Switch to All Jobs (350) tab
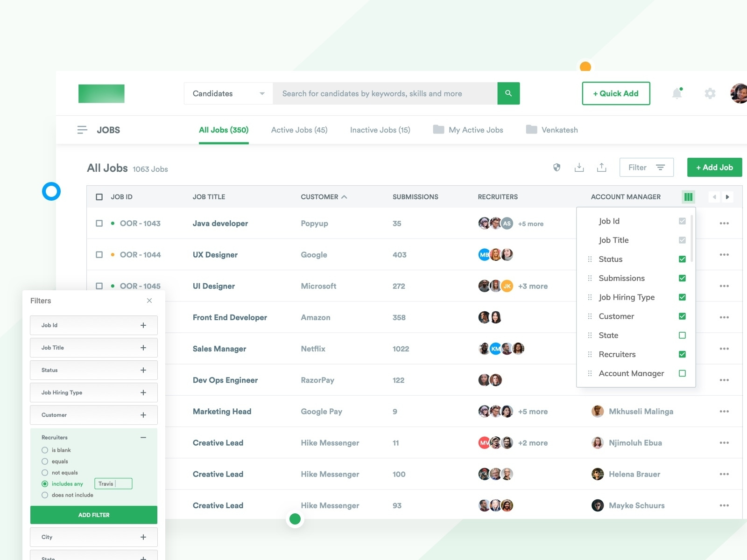The width and height of the screenshot is (747, 560). (224, 130)
